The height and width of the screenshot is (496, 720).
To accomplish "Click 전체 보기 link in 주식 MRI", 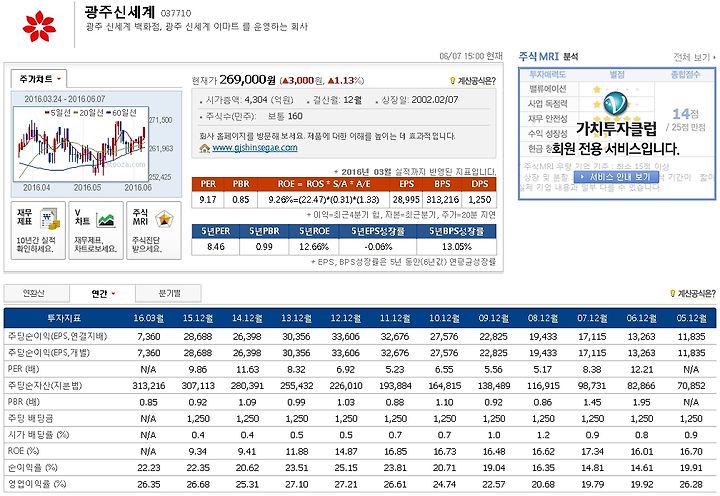I will click(693, 57).
